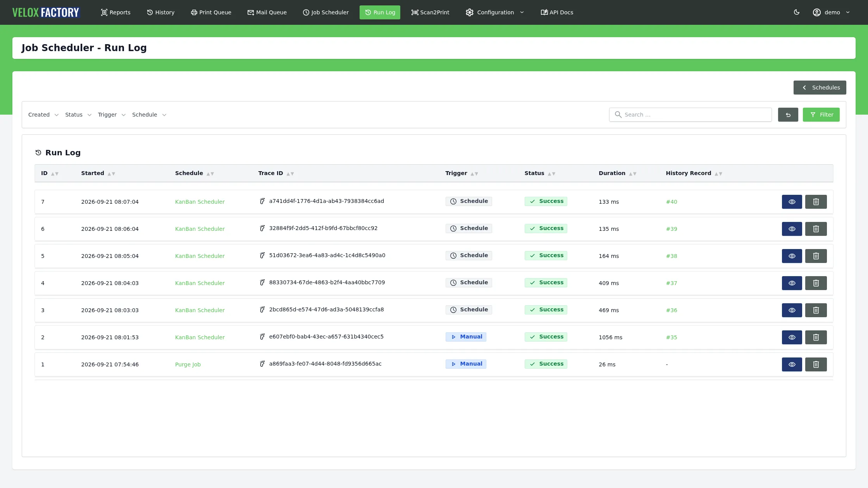Delete run log entry ID 4
Viewport: 868px width, 488px height.
816,283
